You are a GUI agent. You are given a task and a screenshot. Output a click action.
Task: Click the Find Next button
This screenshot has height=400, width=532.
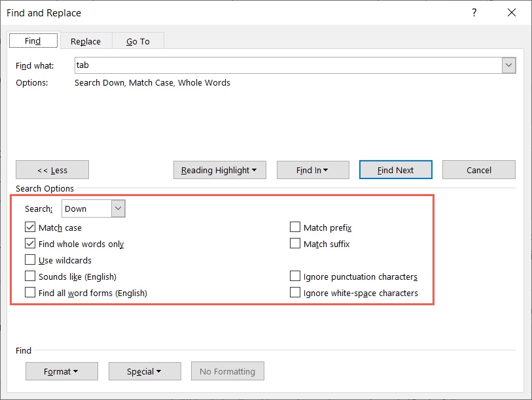point(395,169)
